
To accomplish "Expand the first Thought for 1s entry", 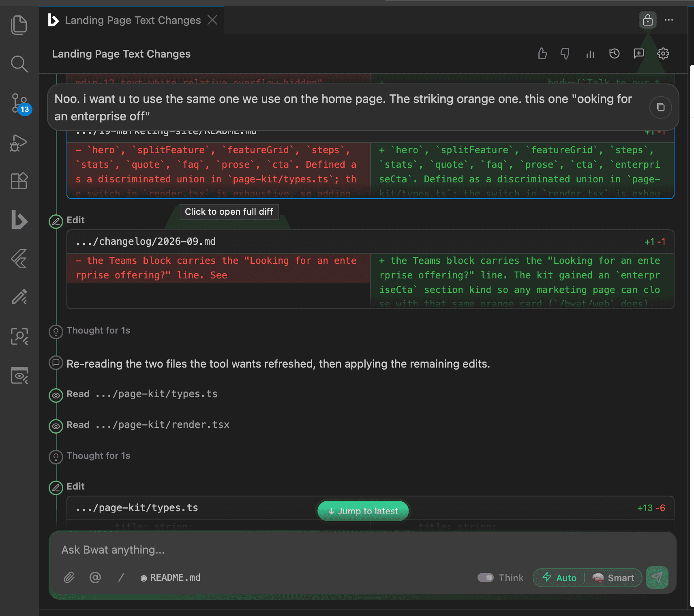I will (x=98, y=331).
